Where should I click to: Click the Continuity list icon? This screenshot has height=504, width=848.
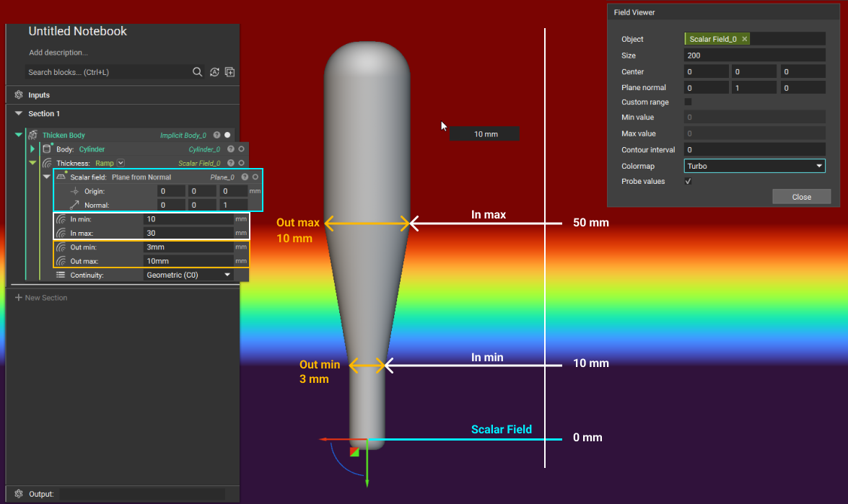pos(61,275)
